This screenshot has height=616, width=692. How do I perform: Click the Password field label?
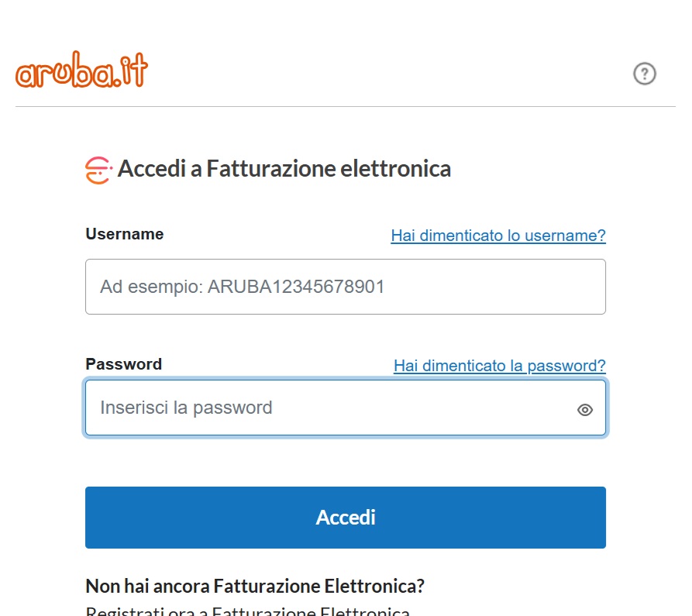click(123, 364)
